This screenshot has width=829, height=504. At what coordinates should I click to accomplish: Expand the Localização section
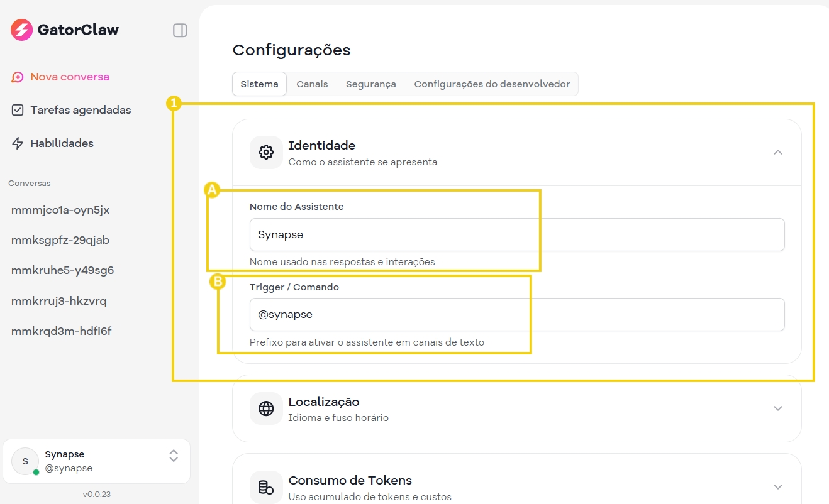[778, 408]
